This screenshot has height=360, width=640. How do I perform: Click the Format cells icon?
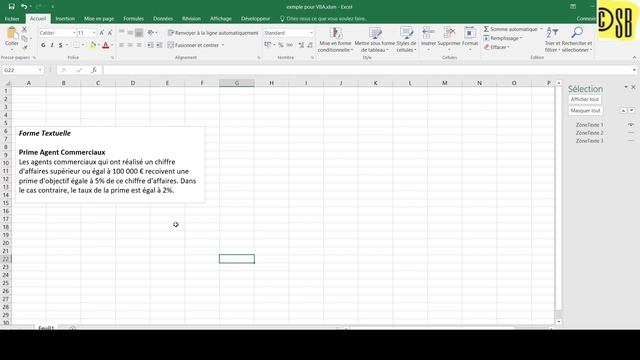(470, 32)
